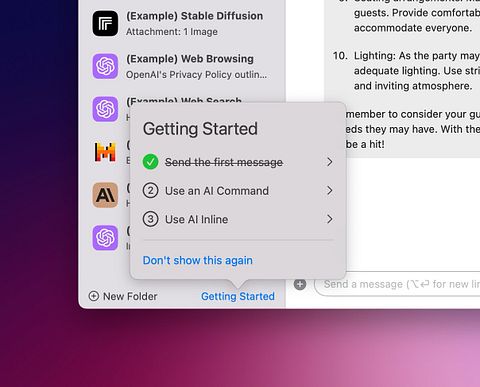Click the Web Search chat's OpenAI icon

(x=105, y=109)
